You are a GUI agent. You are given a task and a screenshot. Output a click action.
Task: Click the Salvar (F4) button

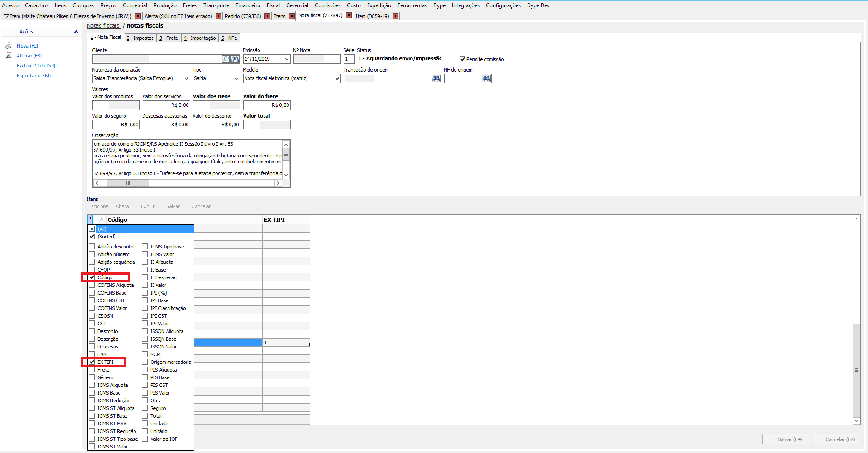coord(786,439)
